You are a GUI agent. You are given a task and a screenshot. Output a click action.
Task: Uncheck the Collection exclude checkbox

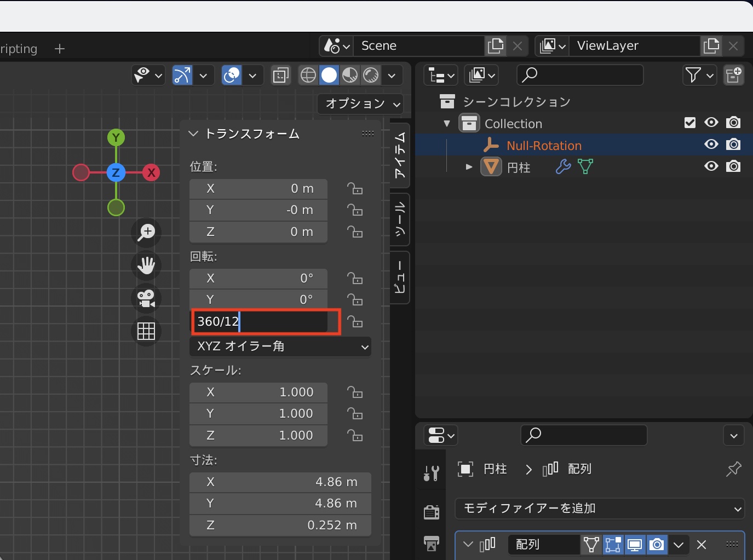click(x=690, y=123)
